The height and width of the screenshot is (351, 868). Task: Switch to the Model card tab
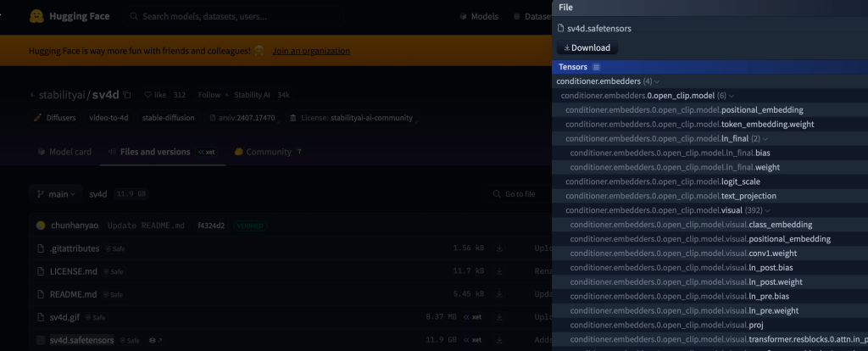tap(64, 152)
